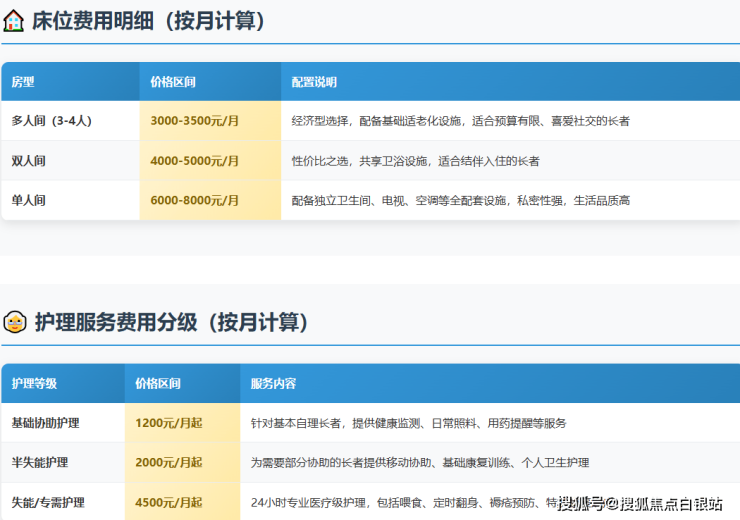The image size is (740, 520).
Task: Click the 6000-8000元/月 price cell
Action: (x=194, y=200)
